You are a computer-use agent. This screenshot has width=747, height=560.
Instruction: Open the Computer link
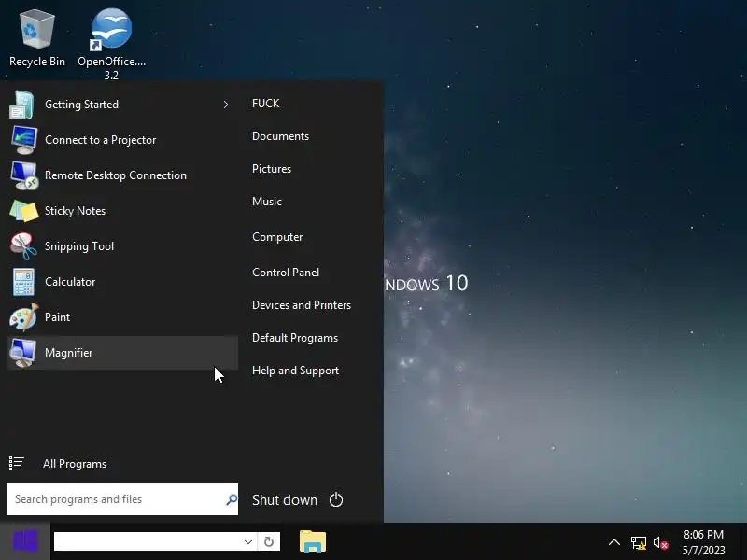pos(277,237)
